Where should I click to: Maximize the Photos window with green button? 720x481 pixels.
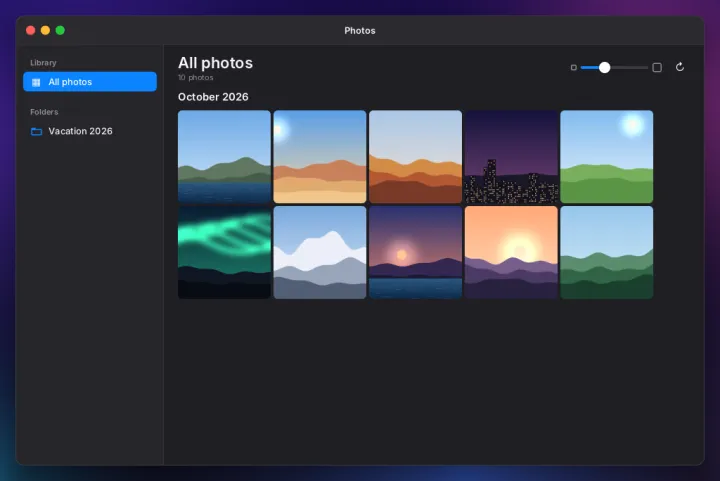(60, 30)
